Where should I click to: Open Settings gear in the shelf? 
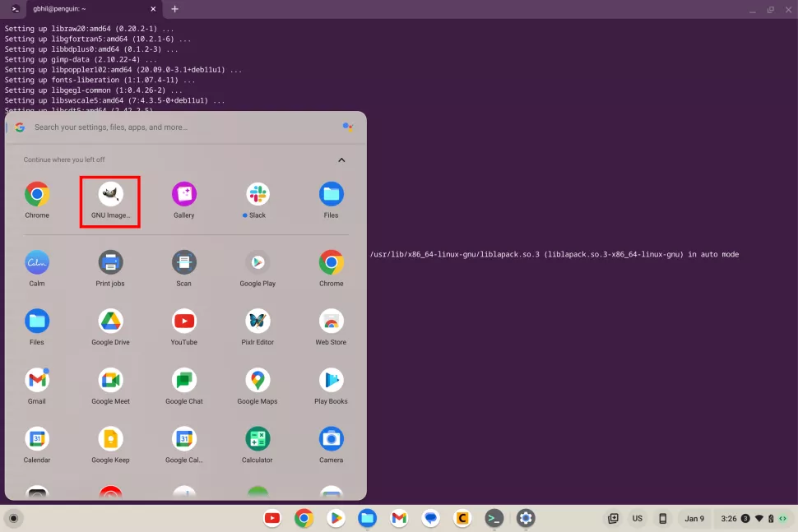tap(526, 518)
